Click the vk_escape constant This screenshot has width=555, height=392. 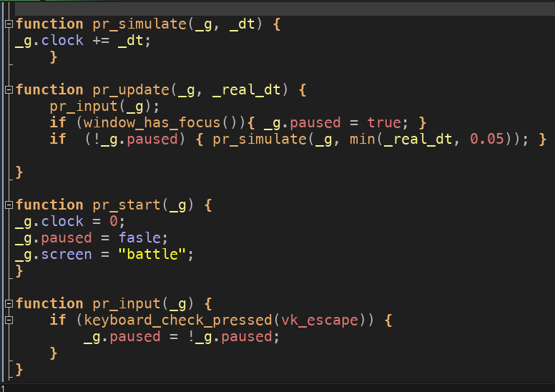[x=320, y=320]
